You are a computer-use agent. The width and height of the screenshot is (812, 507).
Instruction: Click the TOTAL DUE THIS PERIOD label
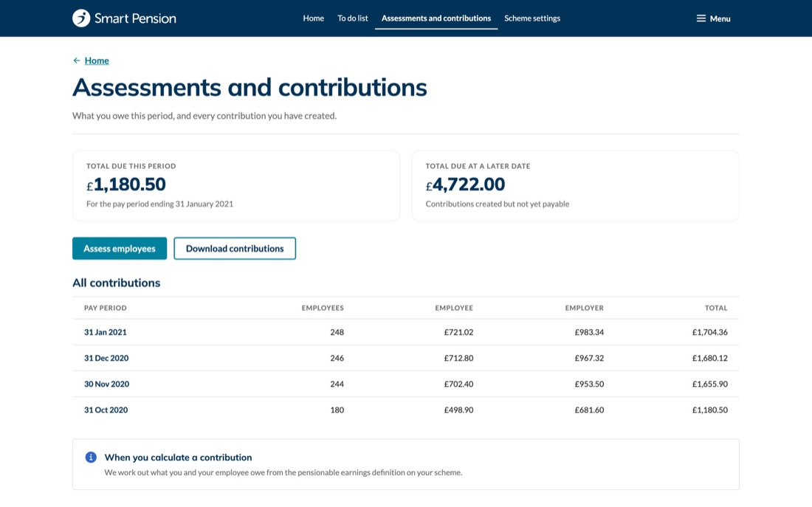131,166
